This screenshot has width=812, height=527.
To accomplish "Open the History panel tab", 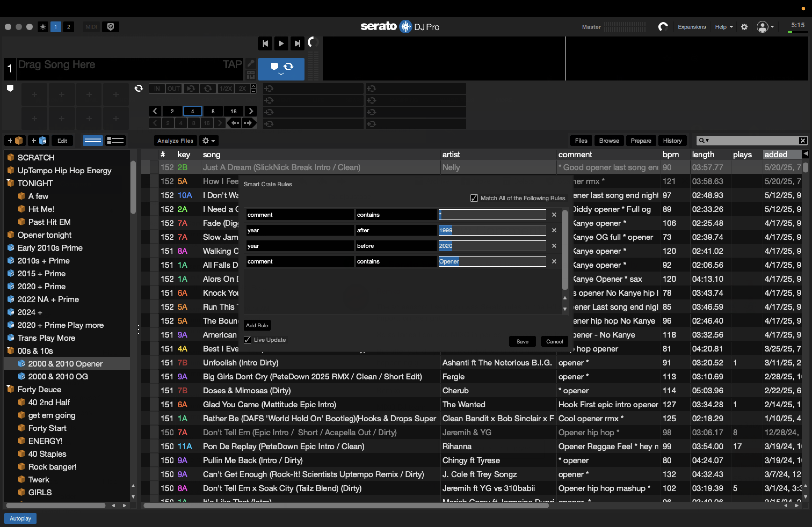I will click(x=672, y=140).
